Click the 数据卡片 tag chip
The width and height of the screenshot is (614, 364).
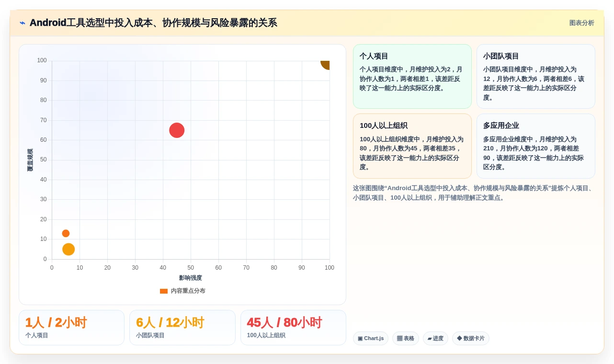point(470,339)
